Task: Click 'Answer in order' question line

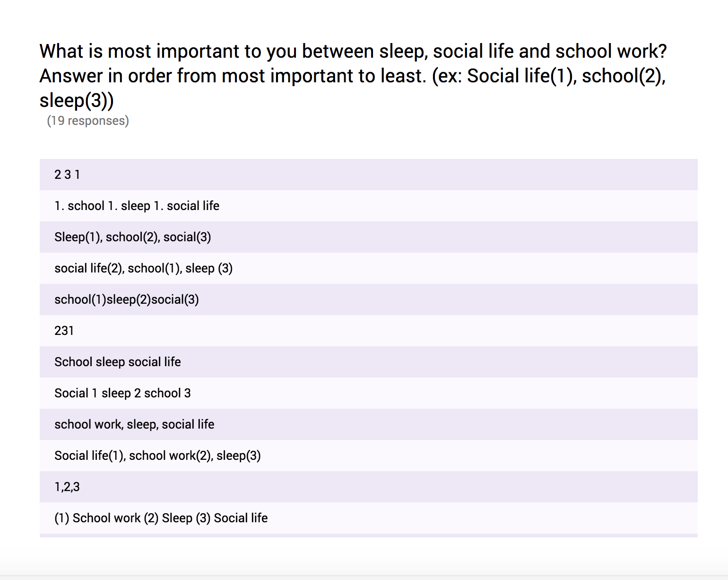Action: pyautogui.click(x=353, y=76)
